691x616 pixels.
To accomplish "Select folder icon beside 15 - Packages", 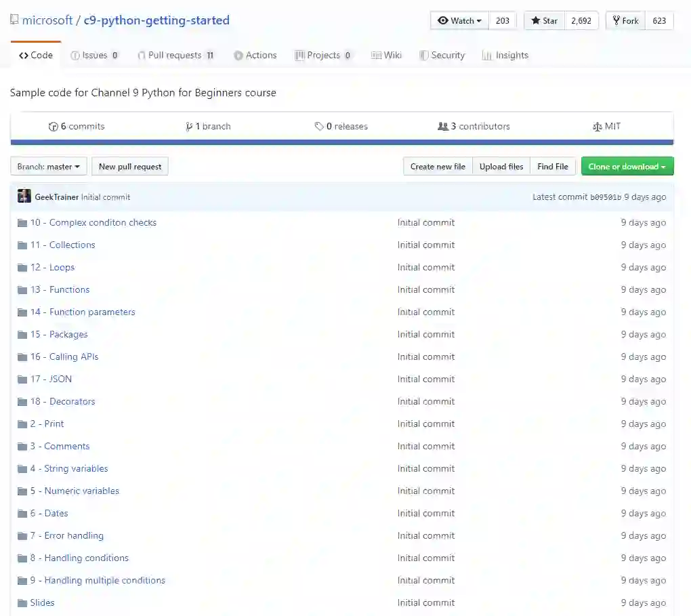I will pyautogui.click(x=22, y=335).
